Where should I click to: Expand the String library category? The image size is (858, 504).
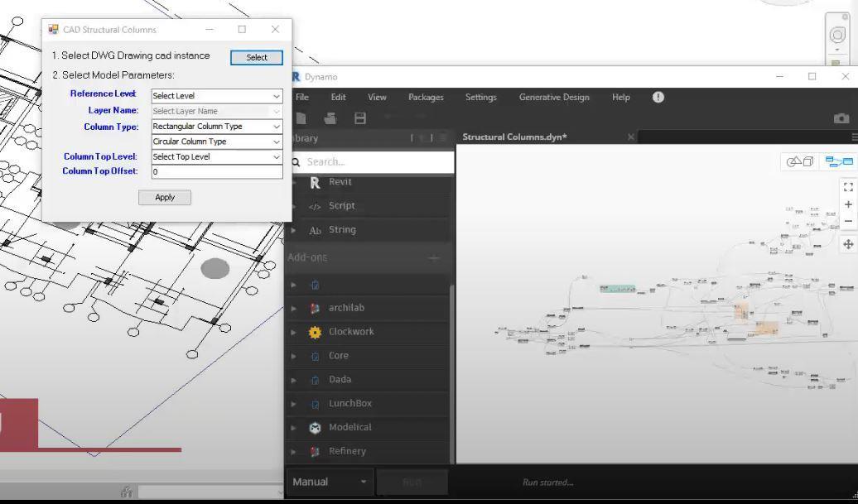[294, 230]
